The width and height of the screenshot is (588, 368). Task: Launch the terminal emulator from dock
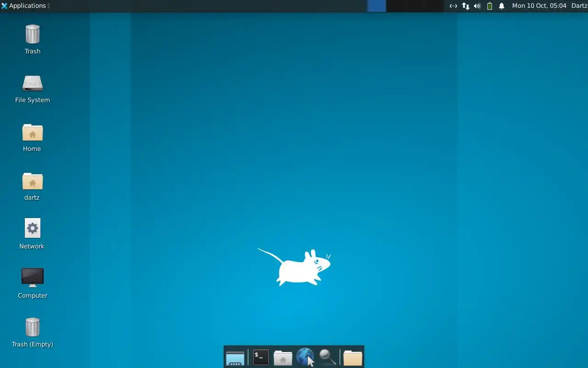[x=261, y=357]
